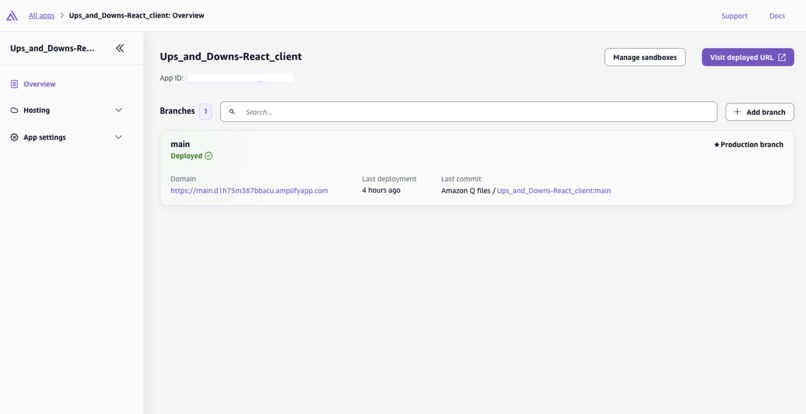The width and height of the screenshot is (806, 414).
Task: Click the Last deployment label
Action: click(x=389, y=179)
